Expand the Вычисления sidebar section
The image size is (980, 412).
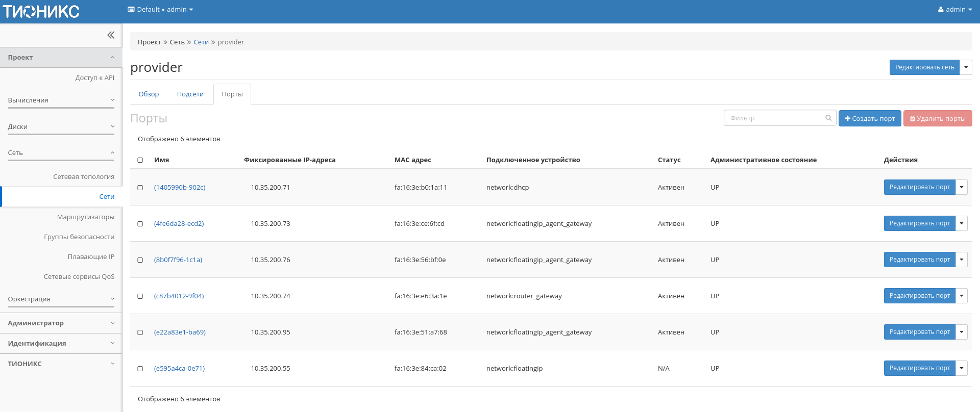(x=61, y=100)
